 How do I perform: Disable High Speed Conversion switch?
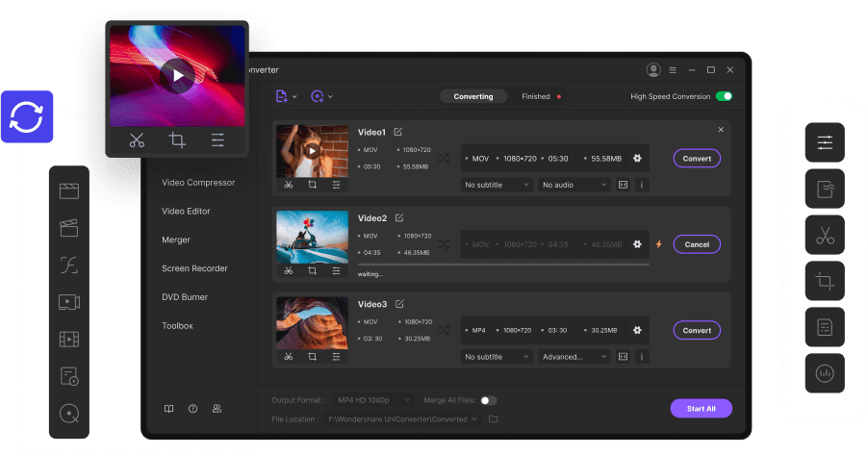[x=724, y=96]
